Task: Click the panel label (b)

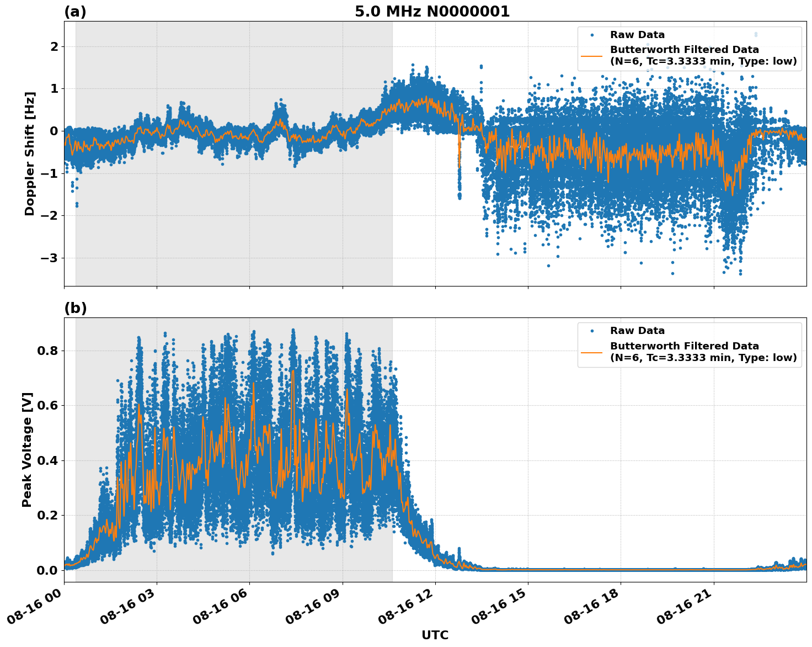Action: point(76,307)
